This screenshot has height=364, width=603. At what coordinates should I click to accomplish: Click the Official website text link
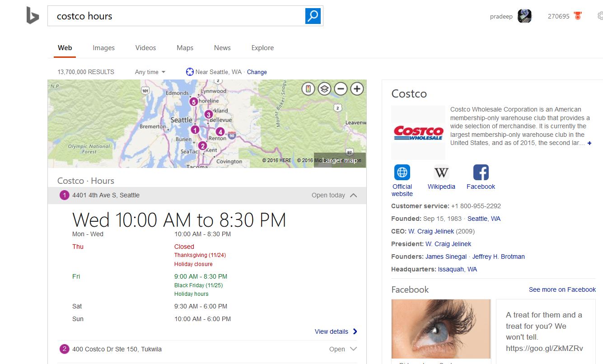click(x=402, y=190)
